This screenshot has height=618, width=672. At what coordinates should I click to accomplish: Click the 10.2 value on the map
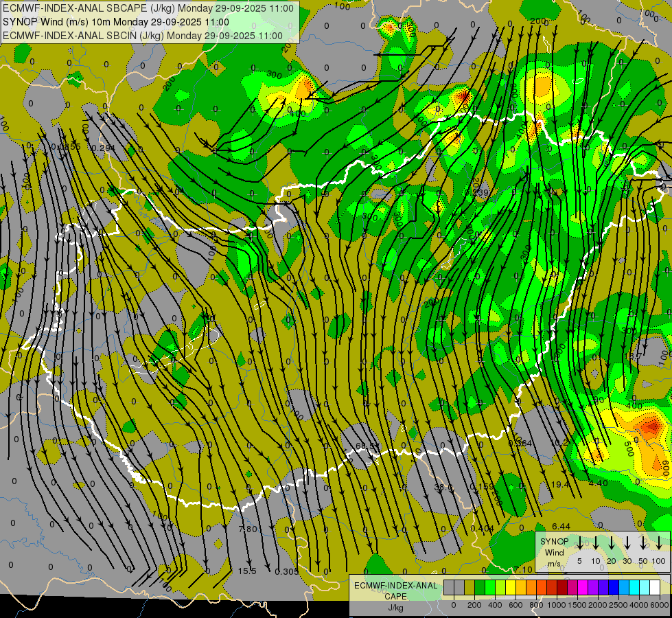coord(559,443)
